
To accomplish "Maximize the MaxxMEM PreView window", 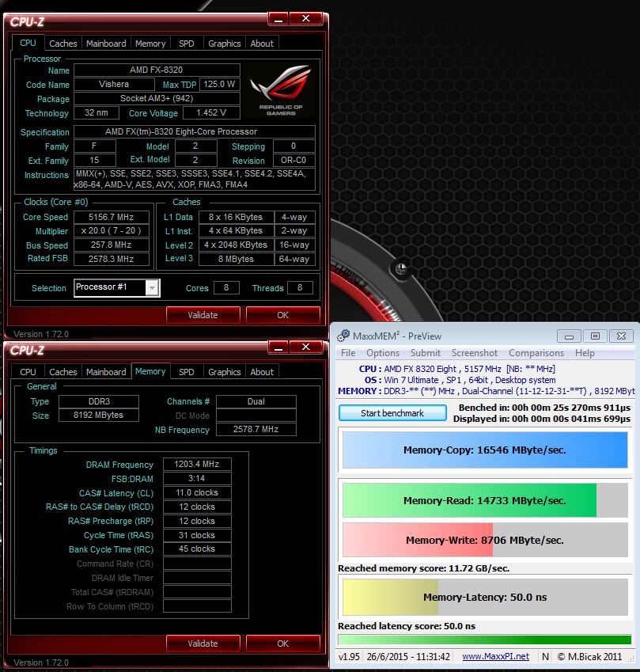I will pos(595,336).
